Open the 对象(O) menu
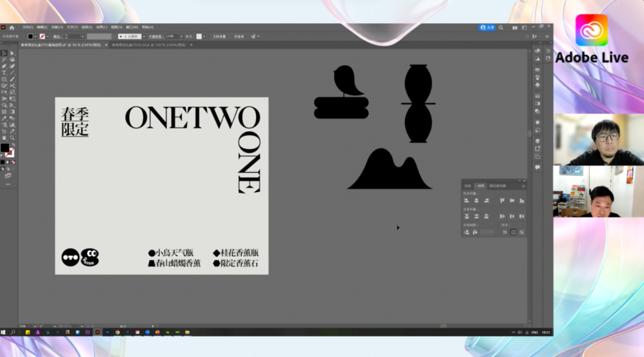The height and width of the screenshot is (357, 644). tap(57, 27)
